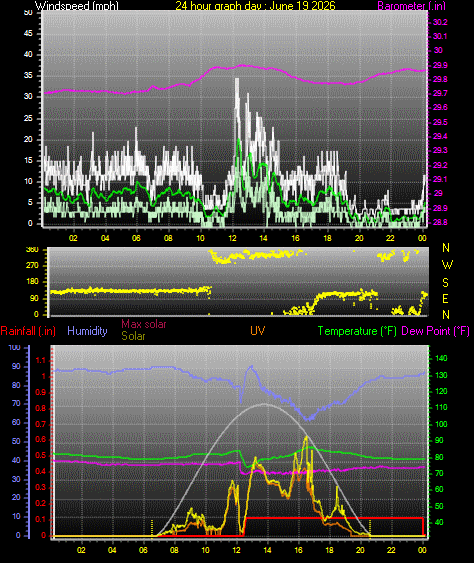Click the Rainfall (in) legend label

(28, 331)
